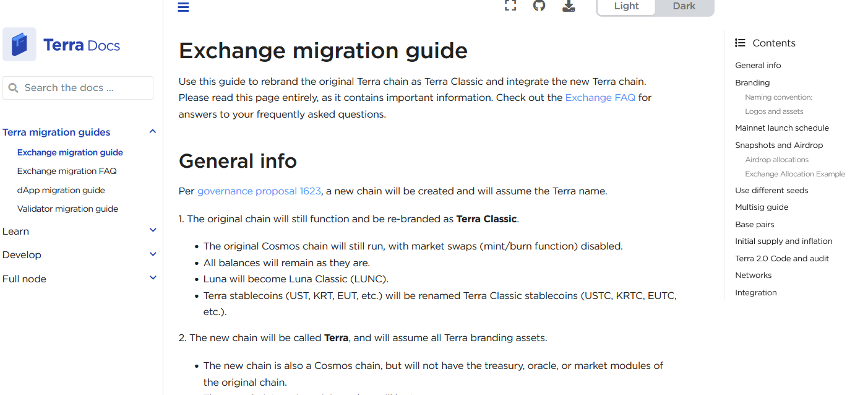Image resolution: width=868 pixels, height=395 pixels.
Task: Jump to Exchange Allocation Example section
Action: coord(795,174)
